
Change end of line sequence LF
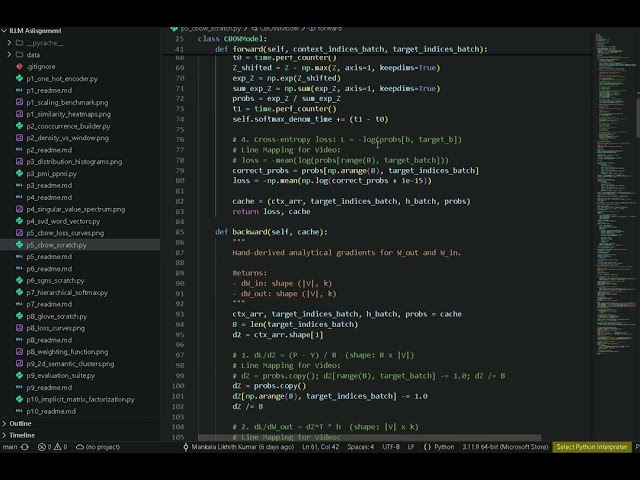tap(411, 447)
